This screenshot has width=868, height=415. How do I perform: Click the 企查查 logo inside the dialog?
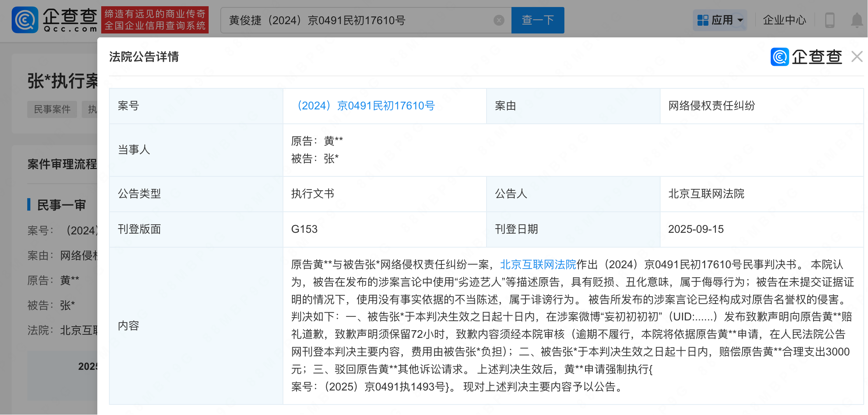coord(806,57)
